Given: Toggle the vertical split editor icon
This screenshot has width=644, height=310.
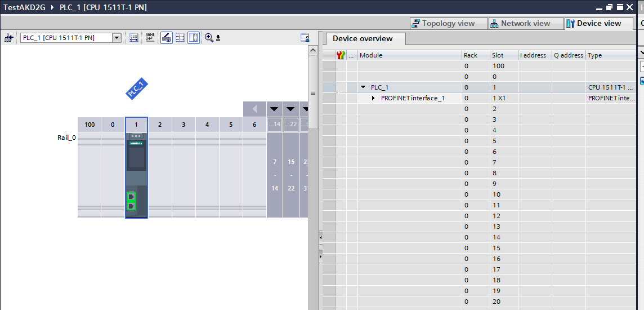Looking at the screenshot, I should point(194,38).
